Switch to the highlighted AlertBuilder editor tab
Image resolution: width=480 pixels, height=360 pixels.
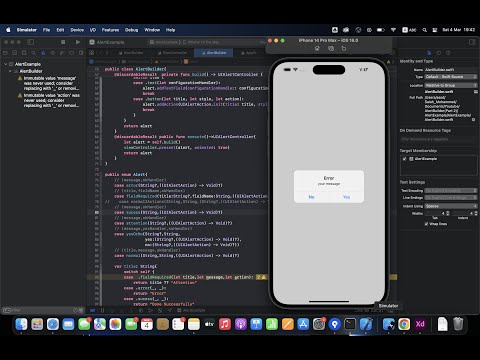coord(213,53)
